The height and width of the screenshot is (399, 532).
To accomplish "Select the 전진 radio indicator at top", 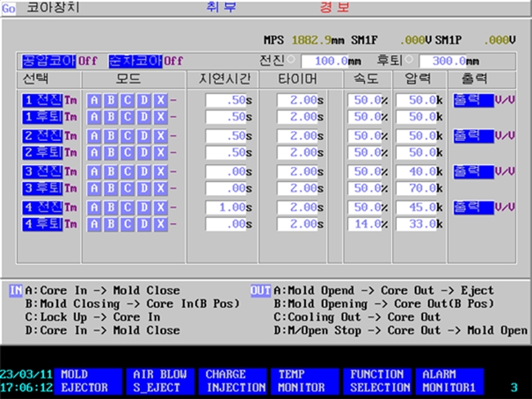I will (x=294, y=60).
